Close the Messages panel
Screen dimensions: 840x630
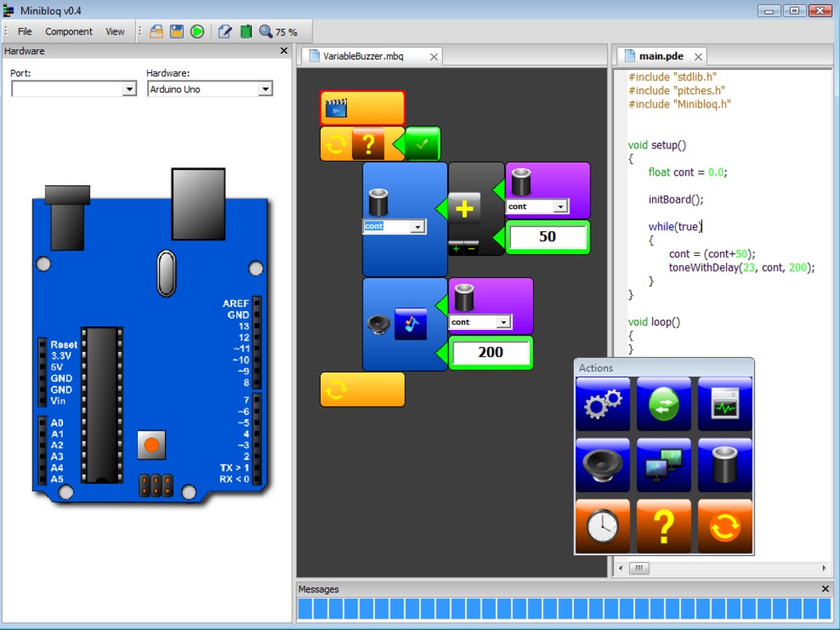[825, 589]
